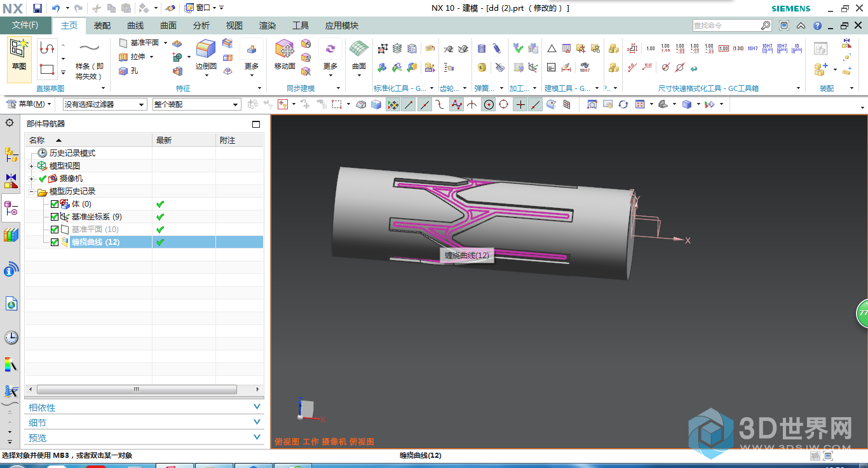The image size is (868, 468).
Task: Toggle the snap to arc center button
Action: [488, 104]
